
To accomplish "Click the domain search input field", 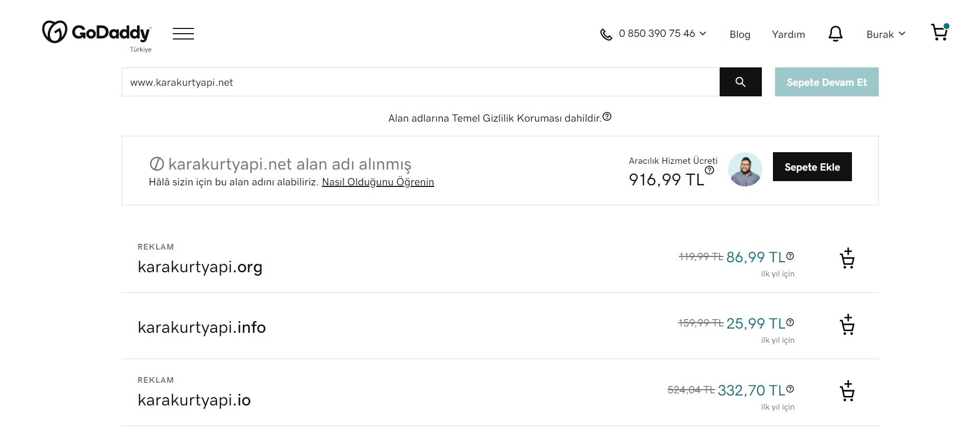I will coord(420,82).
